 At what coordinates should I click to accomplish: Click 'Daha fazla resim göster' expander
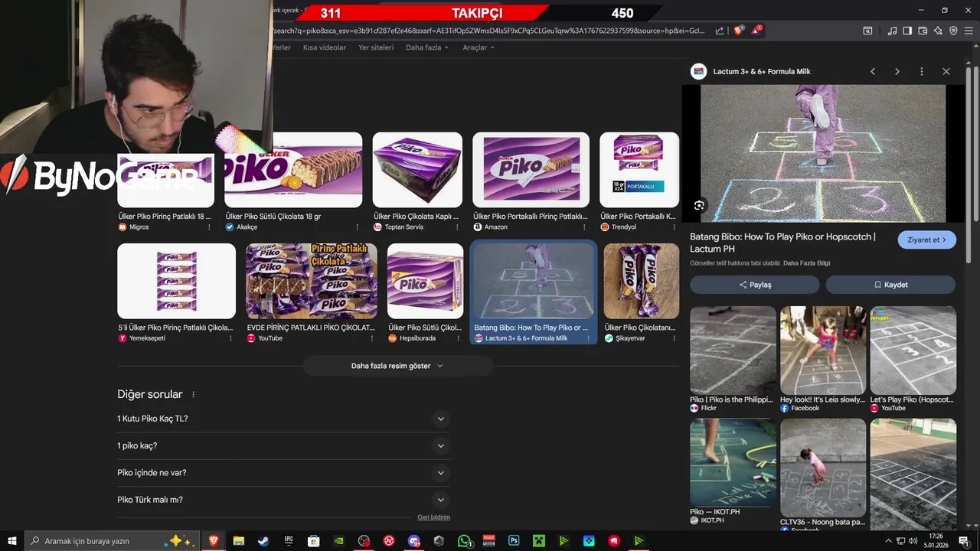(397, 366)
